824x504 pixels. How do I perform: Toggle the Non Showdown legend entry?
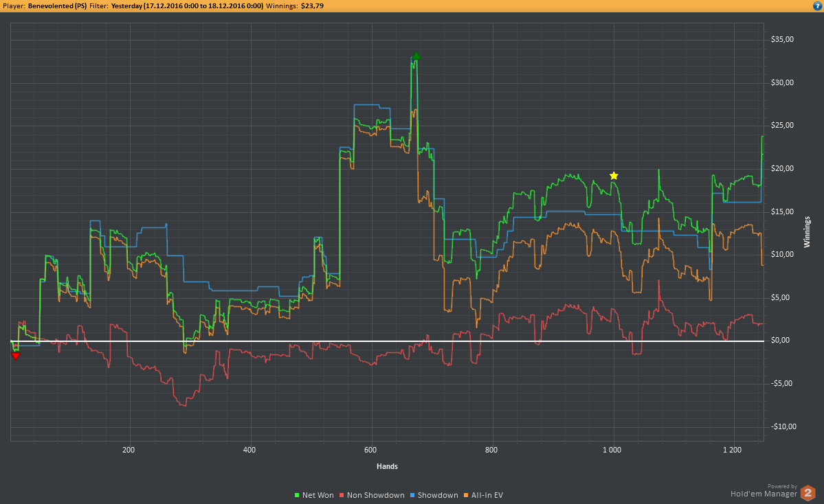coord(372,495)
